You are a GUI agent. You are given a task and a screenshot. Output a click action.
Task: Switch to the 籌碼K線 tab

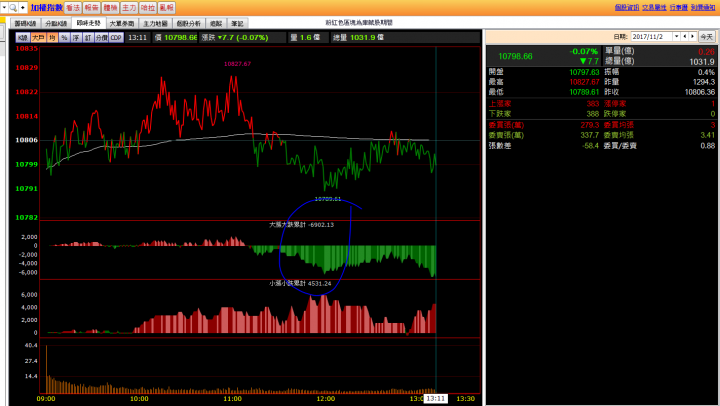[25, 23]
